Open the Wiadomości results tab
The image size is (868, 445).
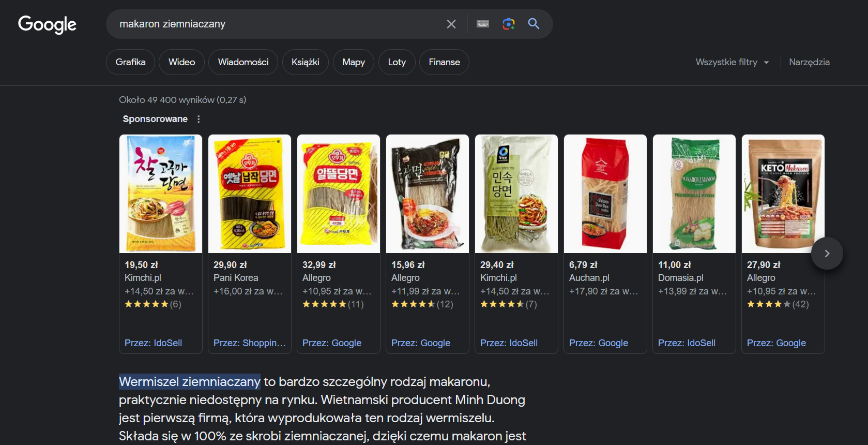click(x=243, y=62)
